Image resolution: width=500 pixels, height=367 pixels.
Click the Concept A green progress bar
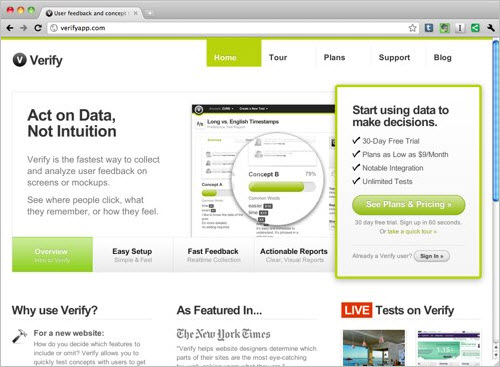point(209,193)
